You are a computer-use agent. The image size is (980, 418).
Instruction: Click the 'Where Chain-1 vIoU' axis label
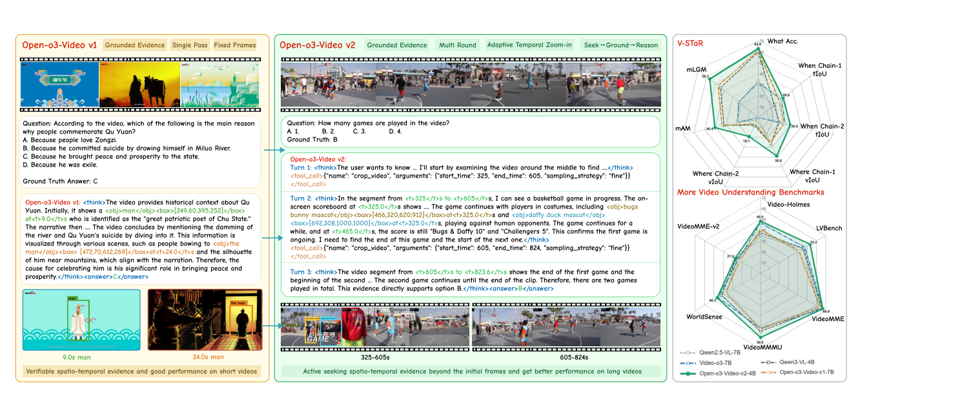(x=812, y=176)
